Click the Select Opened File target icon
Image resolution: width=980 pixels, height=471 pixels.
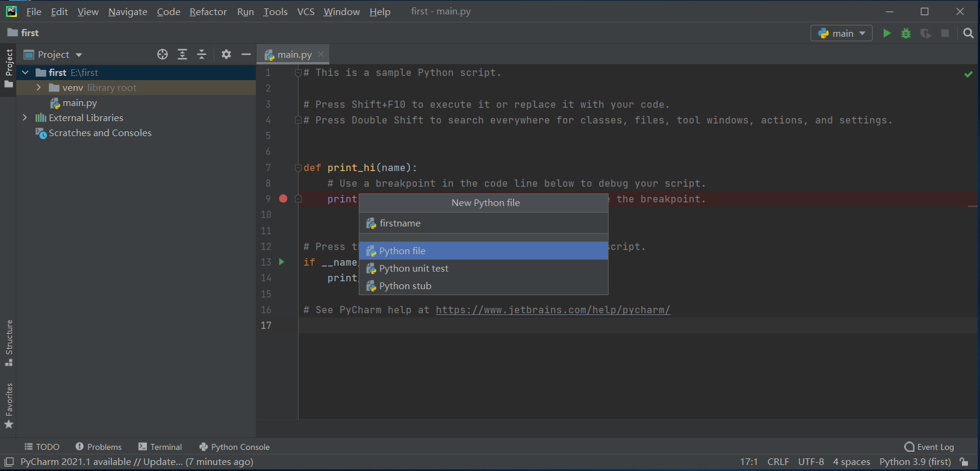[x=163, y=54]
